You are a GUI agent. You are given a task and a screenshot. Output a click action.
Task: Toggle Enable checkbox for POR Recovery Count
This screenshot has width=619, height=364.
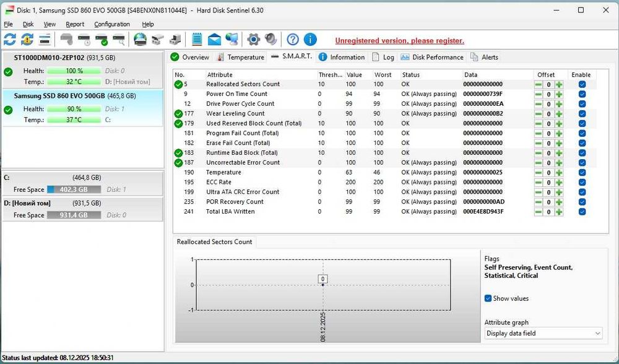(x=582, y=202)
